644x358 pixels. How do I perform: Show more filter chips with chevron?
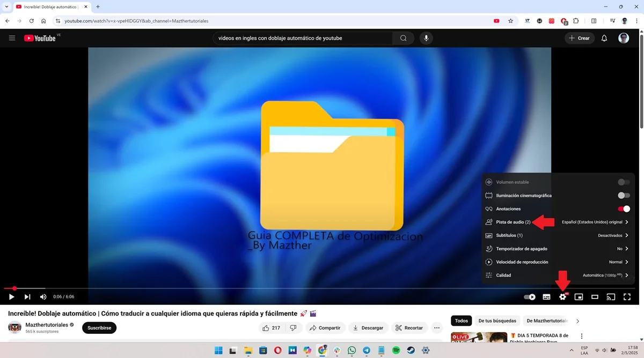click(577, 321)
